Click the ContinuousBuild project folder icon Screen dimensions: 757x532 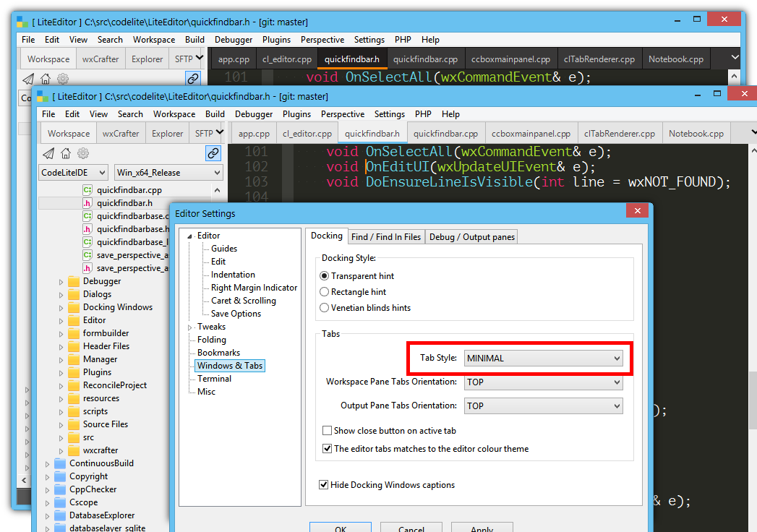(60, 463)
